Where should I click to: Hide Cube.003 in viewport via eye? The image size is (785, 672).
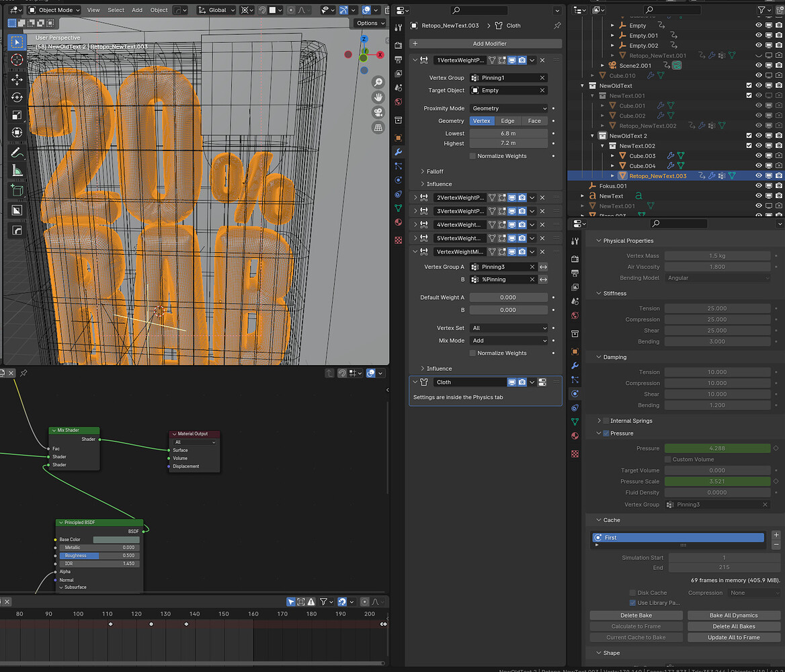(759, 156)
